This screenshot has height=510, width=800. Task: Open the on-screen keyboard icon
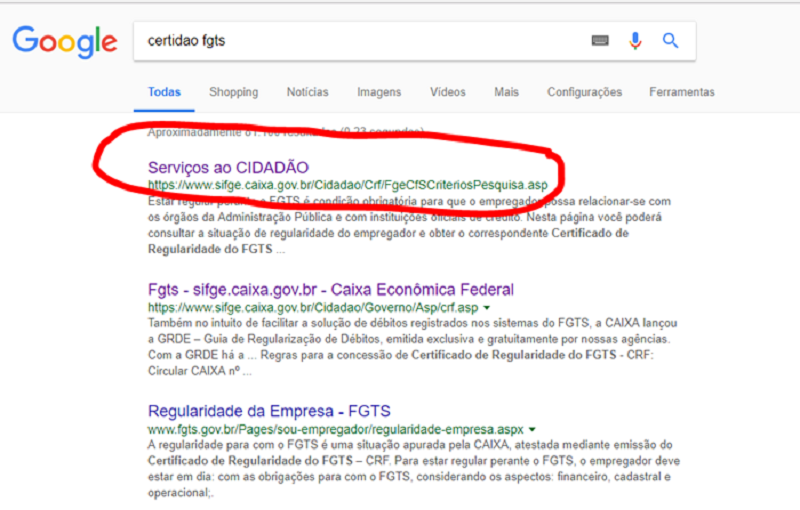point(600,41)
